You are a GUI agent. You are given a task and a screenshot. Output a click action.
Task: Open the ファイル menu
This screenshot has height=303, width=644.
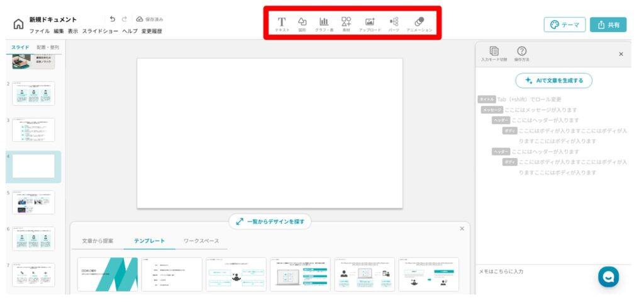click(40, 31)
